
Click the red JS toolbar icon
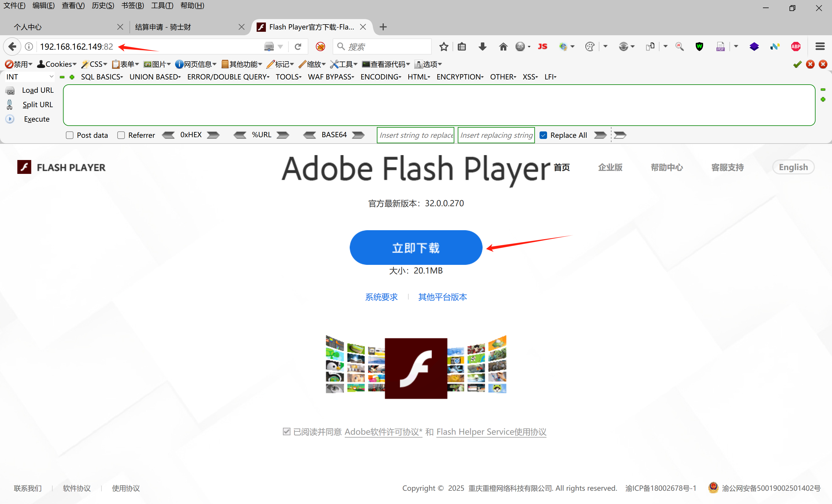coord(542,47)
